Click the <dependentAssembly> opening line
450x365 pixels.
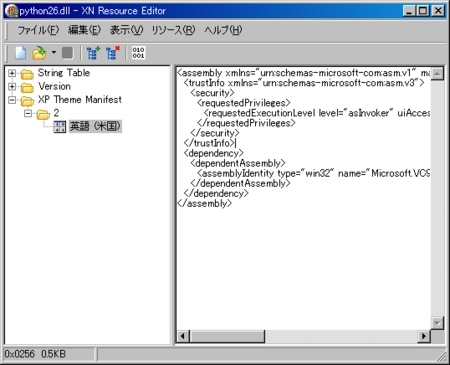click(x=238, y=163)
